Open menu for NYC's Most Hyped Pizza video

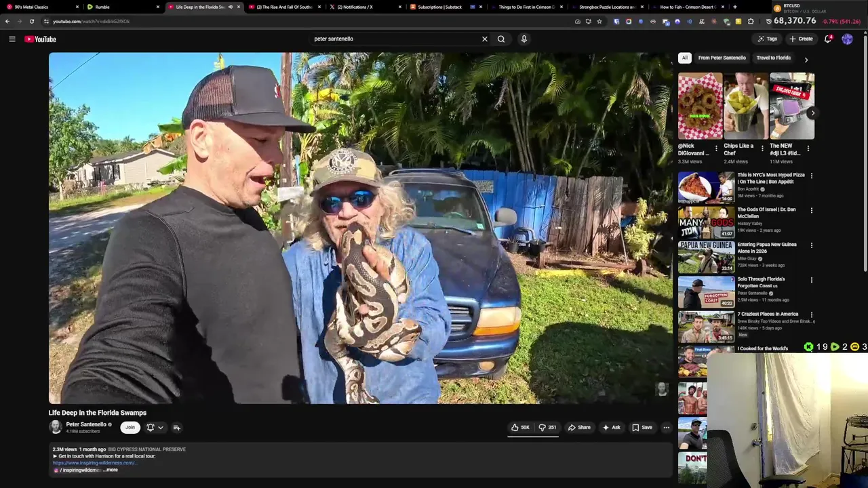coord(811,176)
